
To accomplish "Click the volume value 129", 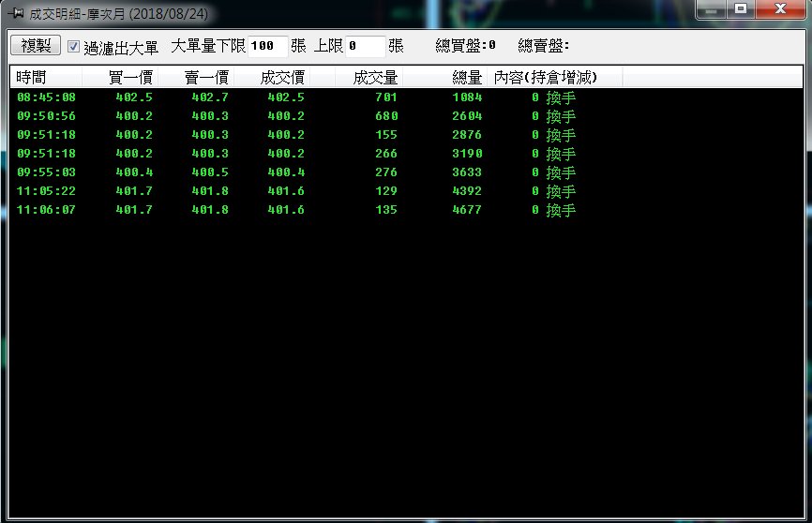I will pyautogui.click(x=386, y=191).
